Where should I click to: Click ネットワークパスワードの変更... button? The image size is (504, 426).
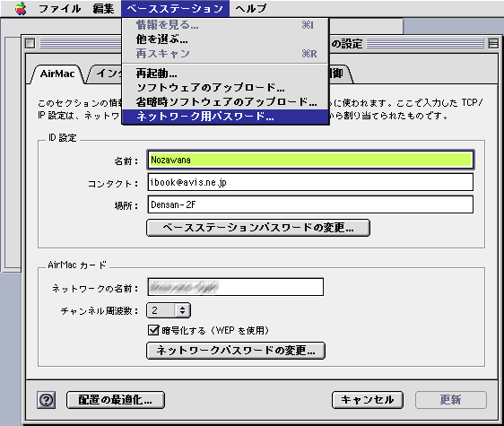(x=236, y=351)
